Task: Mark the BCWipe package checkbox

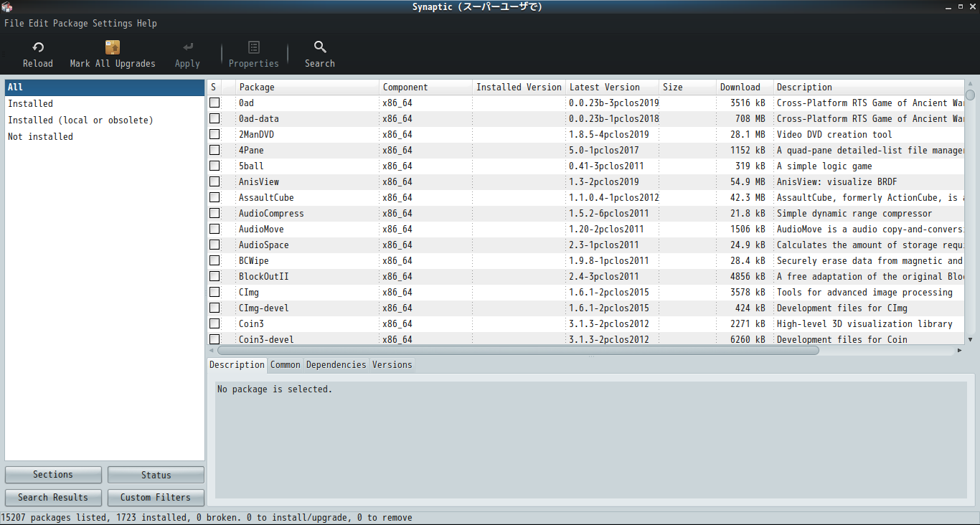Action: [215, 260]
